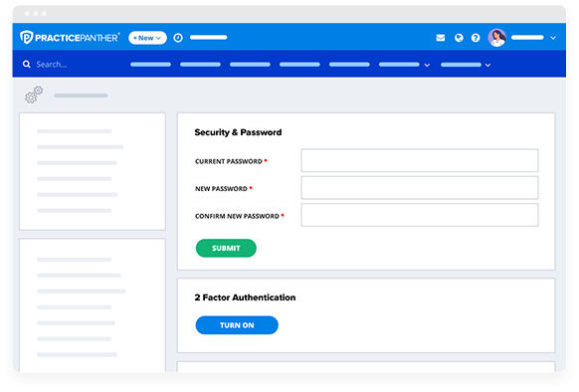Focus the Search... field
579x392 pixels.
[x=52, y=65]
